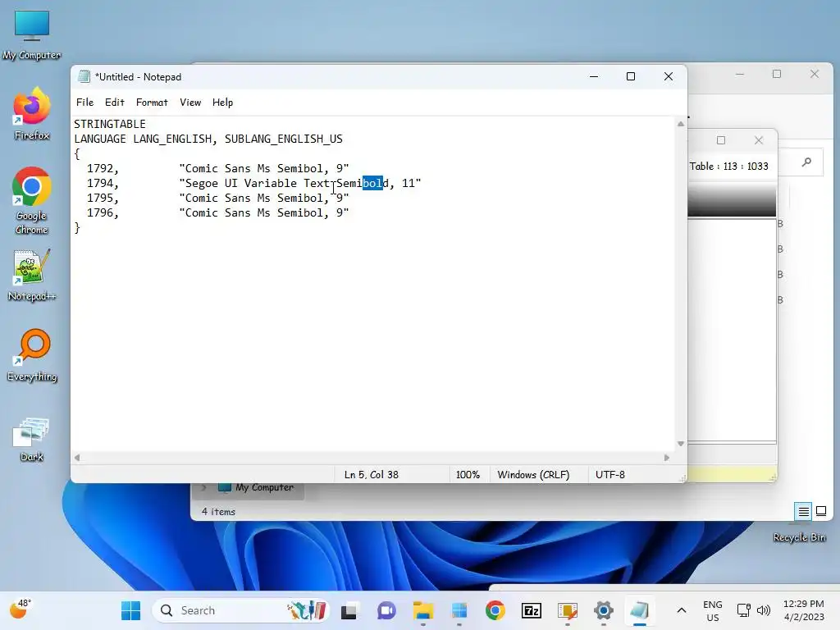840x630 pixels.
Task: Click the taskbar Search box
Action: coord(241,610)
